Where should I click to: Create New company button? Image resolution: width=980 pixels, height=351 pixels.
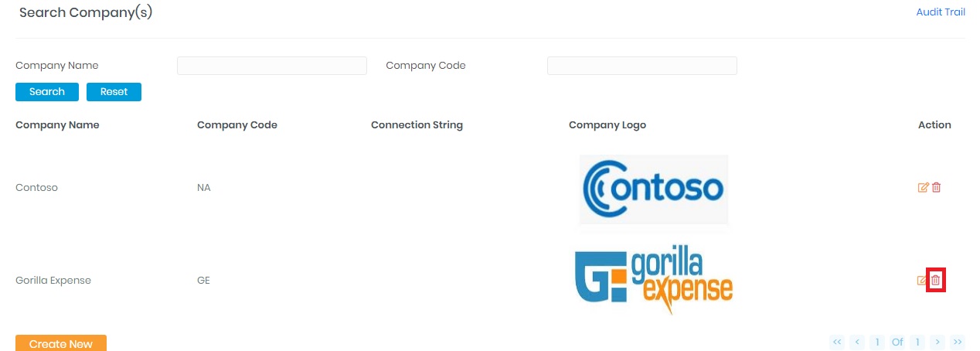tap(61, 343)
